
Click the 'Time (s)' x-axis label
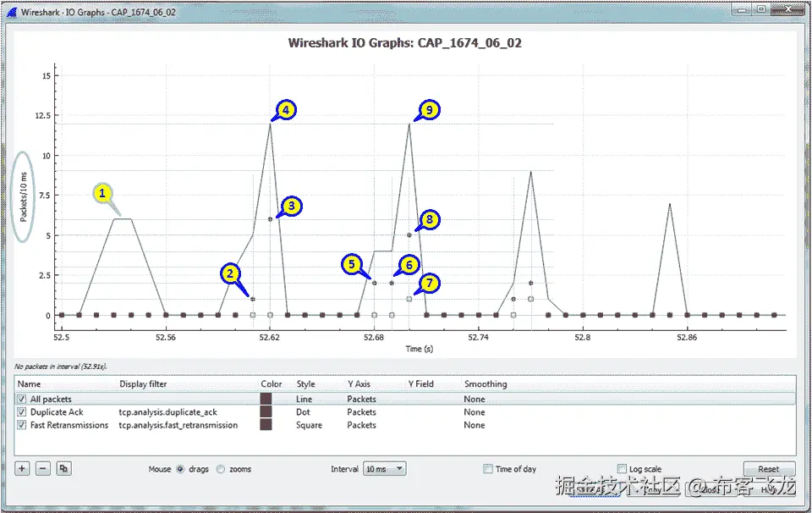(x=419, y=349)
